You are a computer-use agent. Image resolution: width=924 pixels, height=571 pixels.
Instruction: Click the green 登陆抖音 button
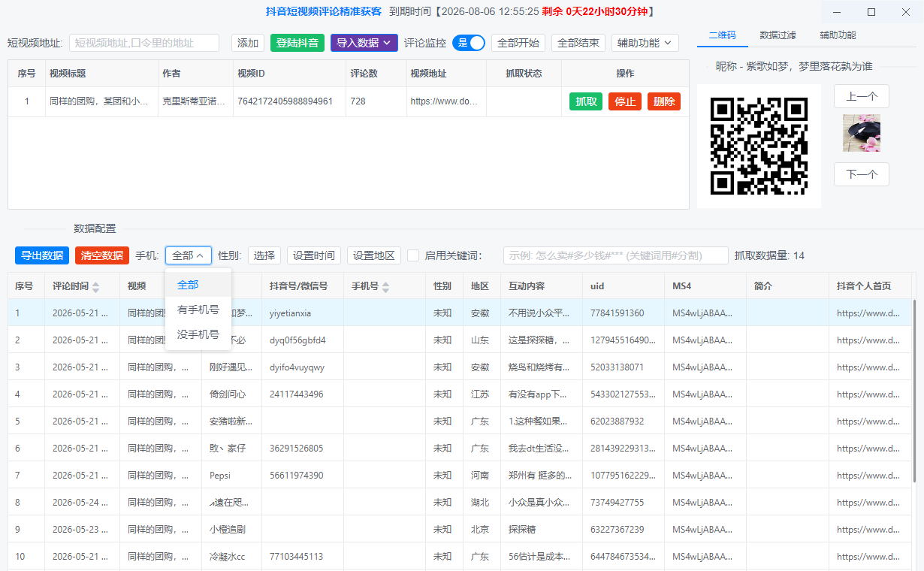297,43
